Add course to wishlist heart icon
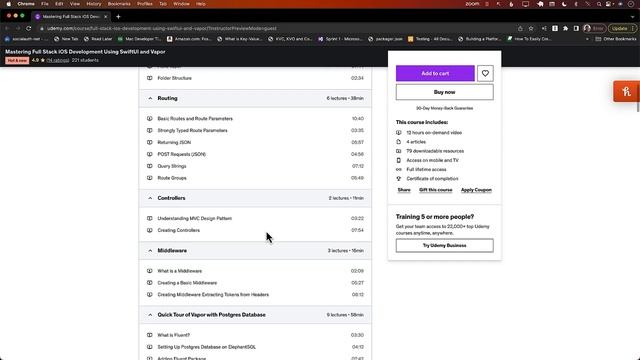 pos(485,73)
